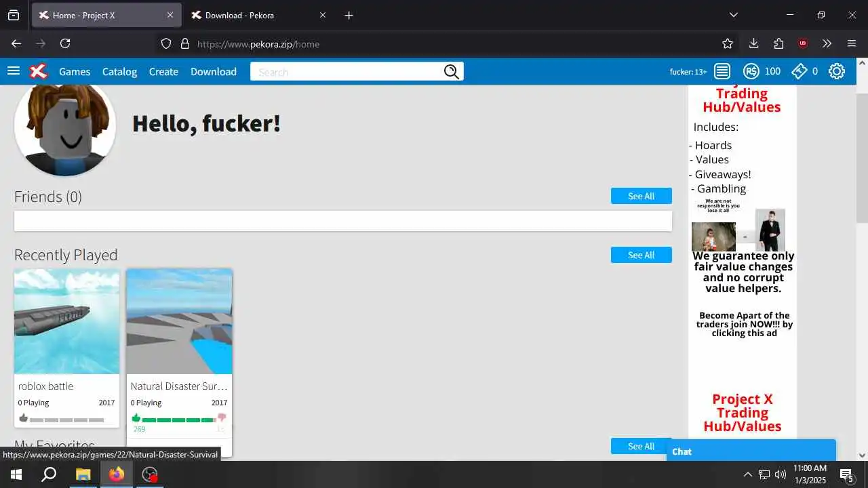Open roblox battle game thumbnail

tap(66, 321)
